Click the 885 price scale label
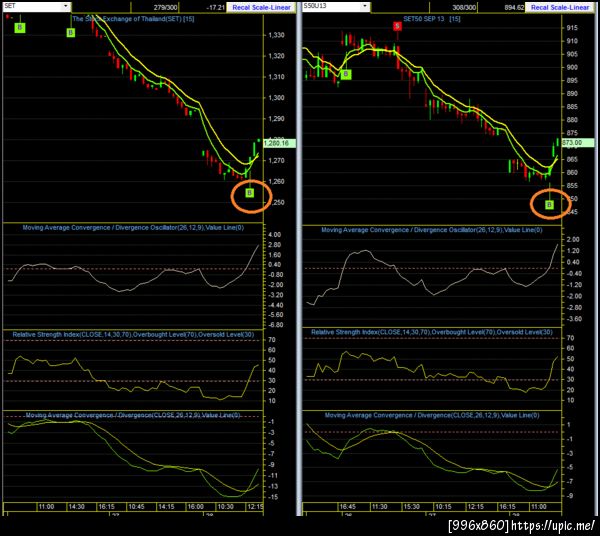Image resolution: width=600 pixels, height=536 pixels. click(572, 107)
